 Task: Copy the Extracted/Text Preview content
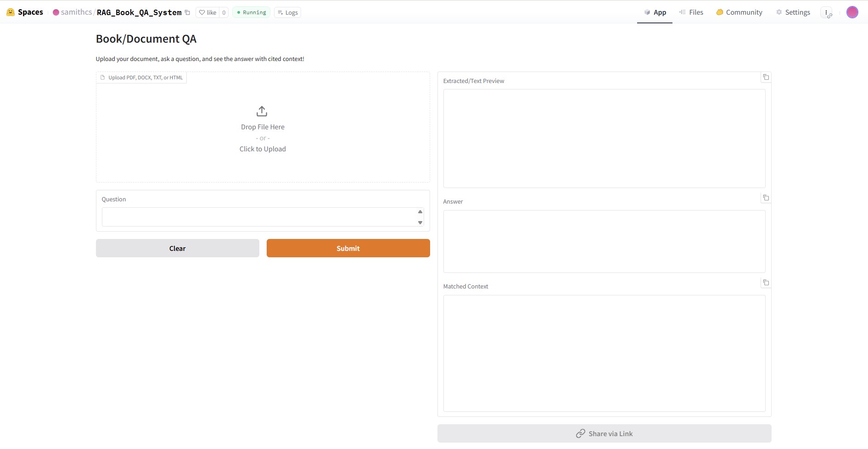pyautogui.click(x=766, y=77)
